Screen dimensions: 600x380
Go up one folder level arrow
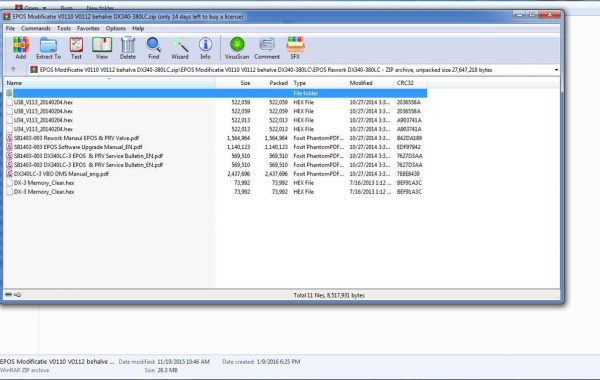pos(13,70)
